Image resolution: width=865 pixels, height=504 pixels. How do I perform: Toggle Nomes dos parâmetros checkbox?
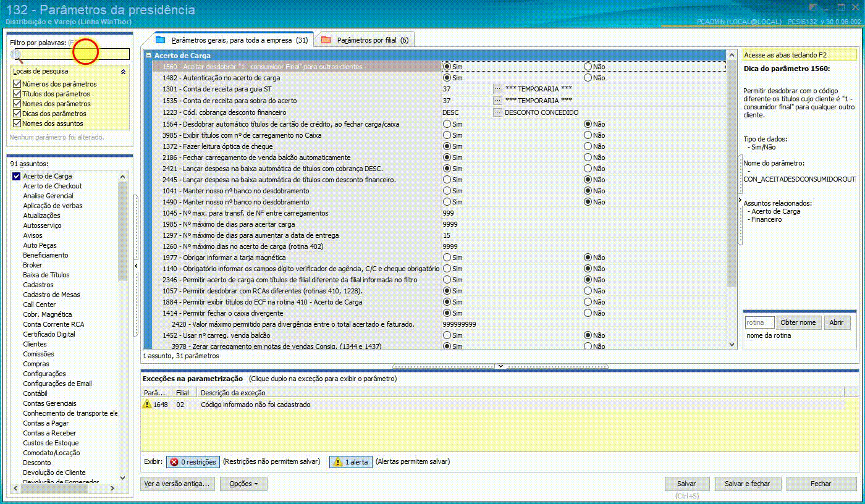click(x=17, y=104)
